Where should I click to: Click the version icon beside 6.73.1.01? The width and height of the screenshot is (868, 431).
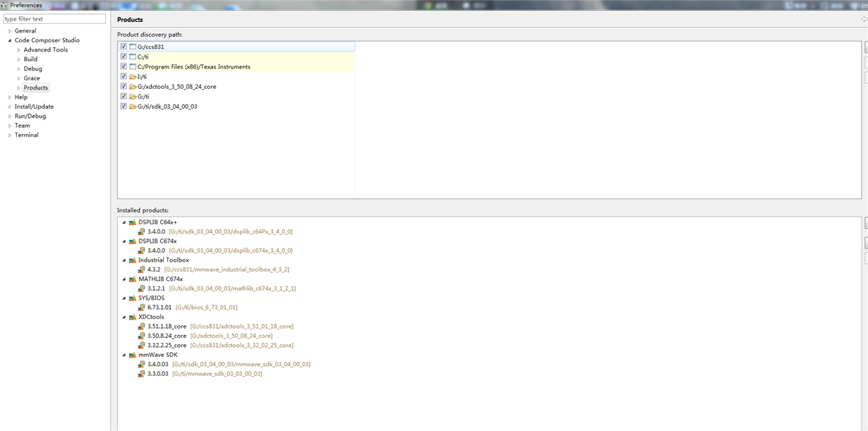(x=142, y=308)
